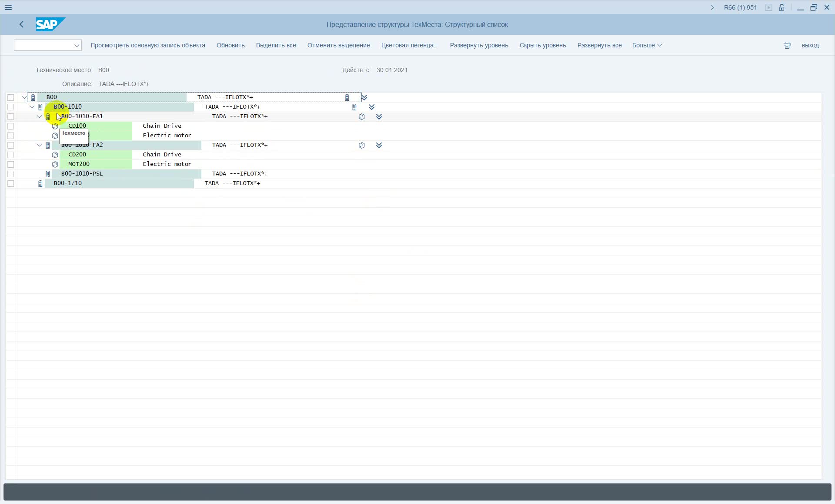Open the command field dropdown

77,45
